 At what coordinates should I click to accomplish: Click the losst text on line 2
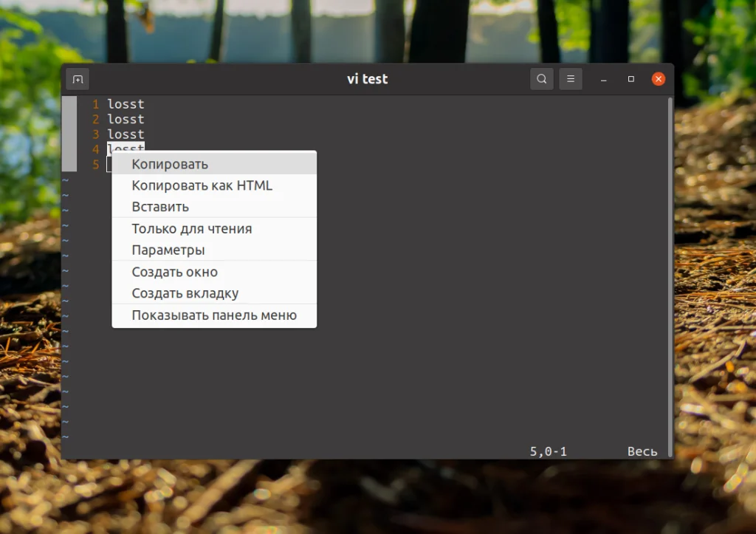(125, 119)
